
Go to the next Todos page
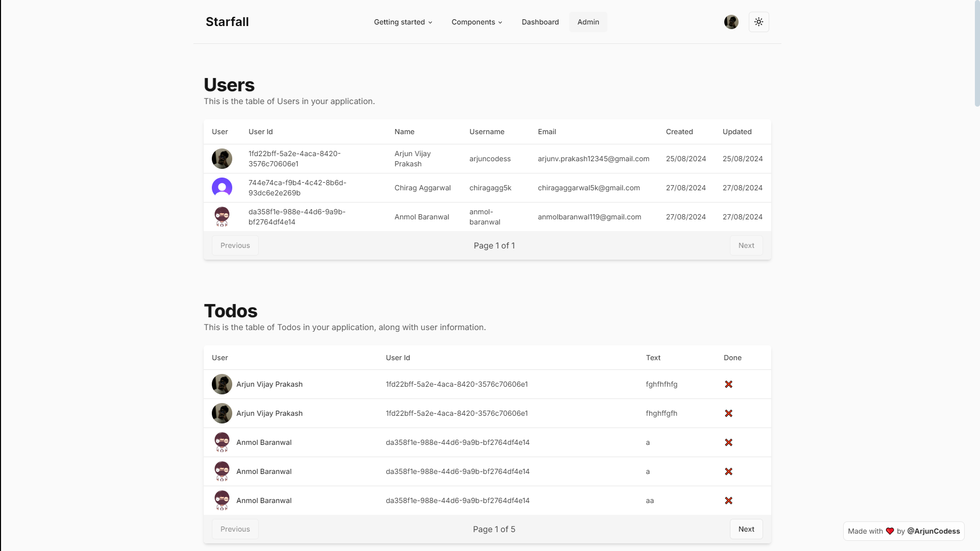click(746, 529)
